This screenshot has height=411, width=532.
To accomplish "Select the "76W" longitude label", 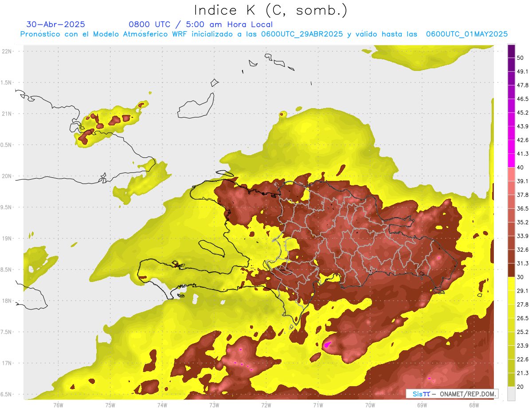I will [x=58, y=405].
